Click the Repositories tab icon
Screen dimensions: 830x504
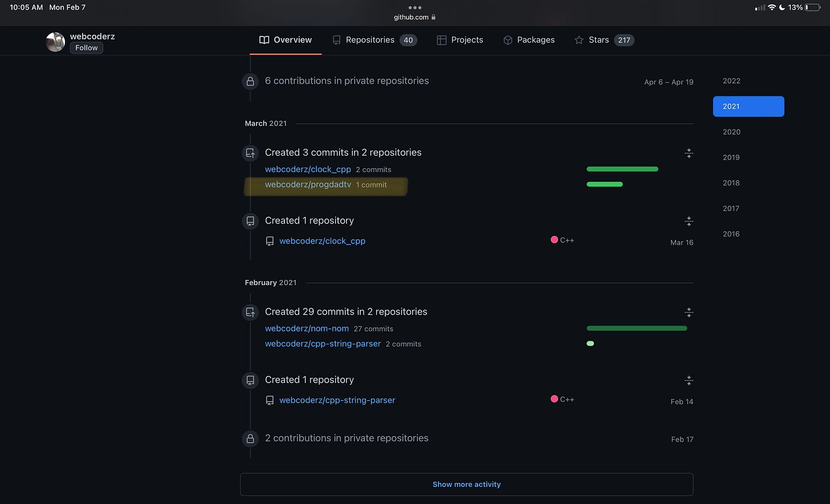[x=336, y=40]
